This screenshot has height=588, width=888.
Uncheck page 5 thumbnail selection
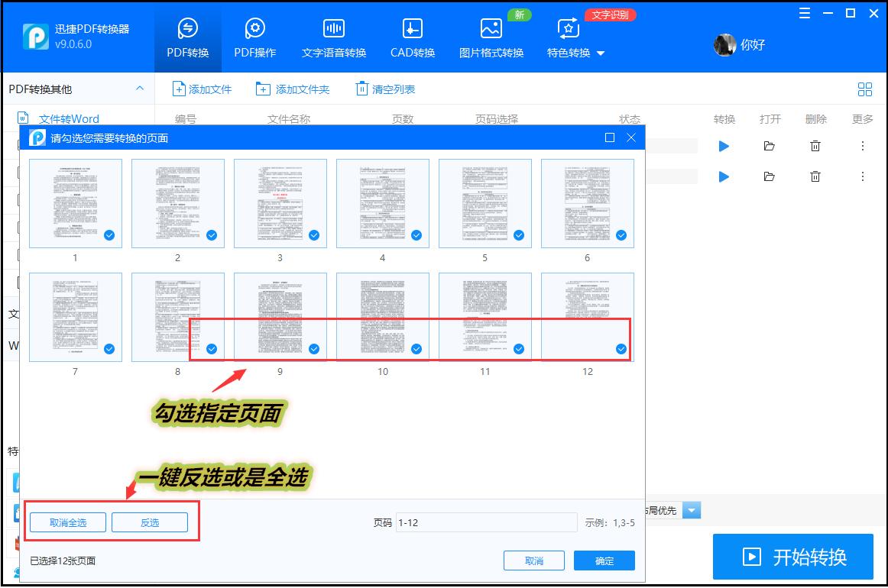(518, 236)
